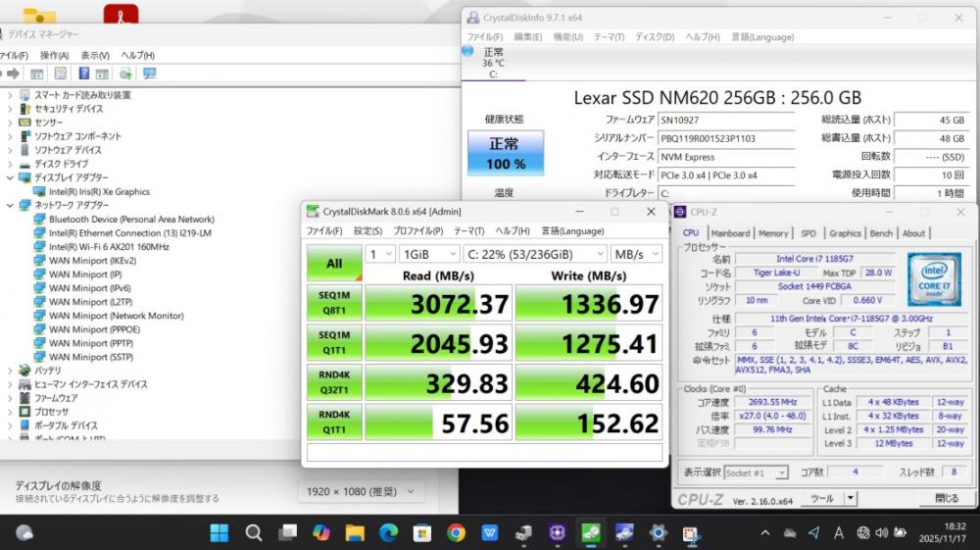980x550 pixels.
Task: Open the 1GiB test size dropdown
Action: click(427, 254)
